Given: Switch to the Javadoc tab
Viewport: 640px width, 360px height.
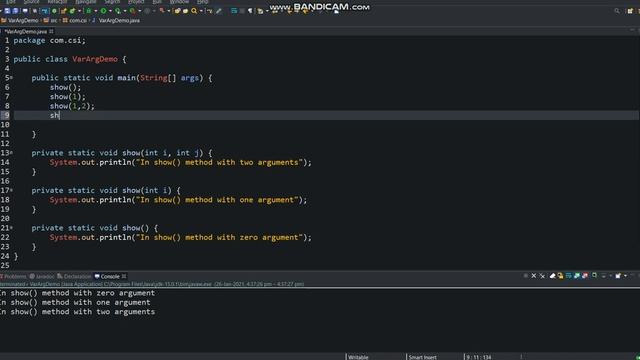Looking at the screenshot, I should click(x=42, y=276).
